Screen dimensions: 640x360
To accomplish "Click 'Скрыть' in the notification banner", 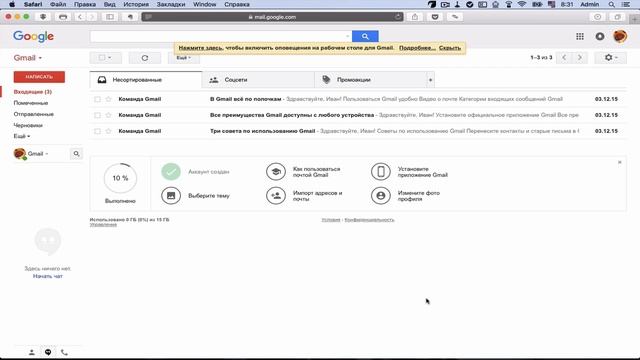I will pyautogui.click(x=450, y=48).
